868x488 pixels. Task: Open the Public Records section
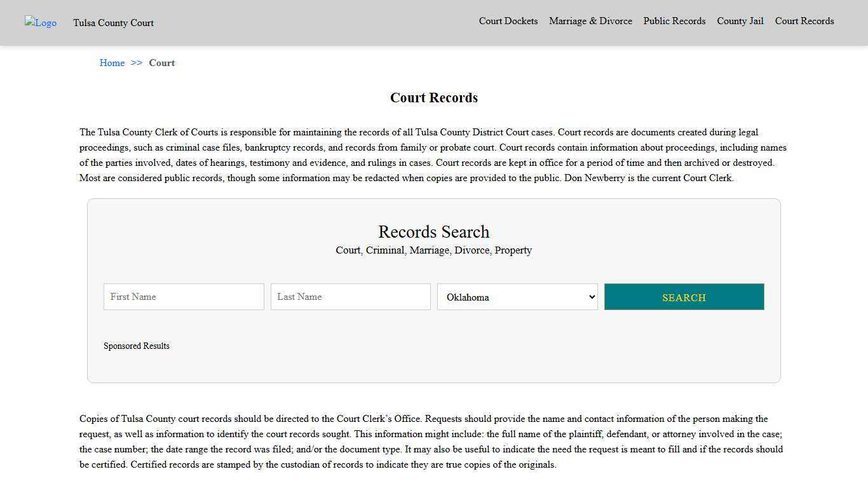[674, 21]
